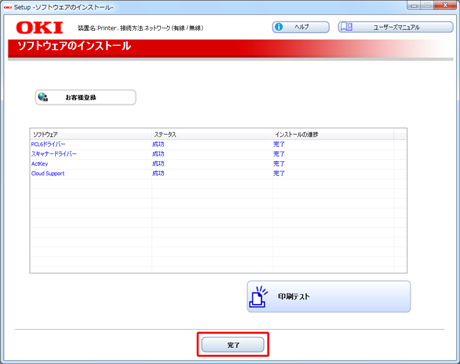The height and width of the screenshot is (364, 460).
Task: Select the Cloud Support row
Action: (x=218, y=173)
